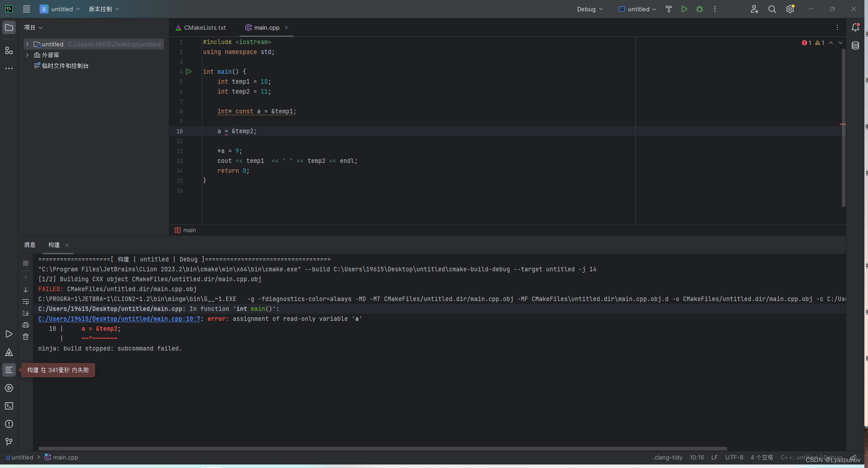Click the editor vertical scrollbar

(844, 128)
